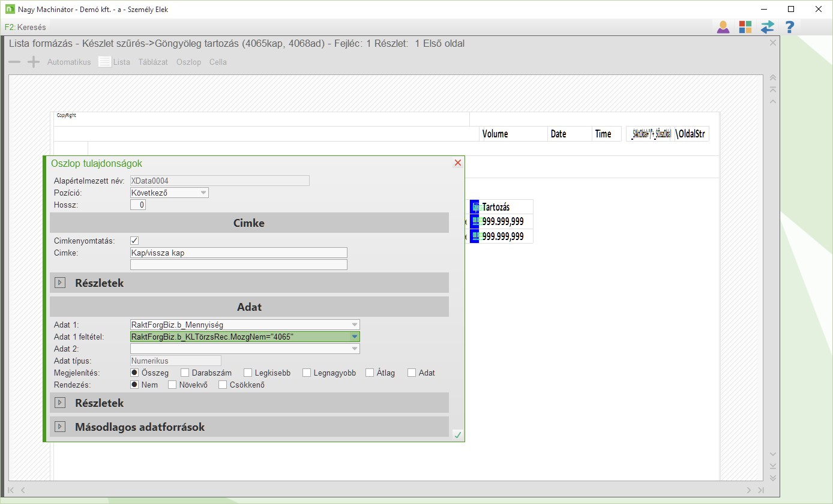The image size is (833, 504).
Task: Go to next page with bottom right arrow
Action: pos(748,490)
